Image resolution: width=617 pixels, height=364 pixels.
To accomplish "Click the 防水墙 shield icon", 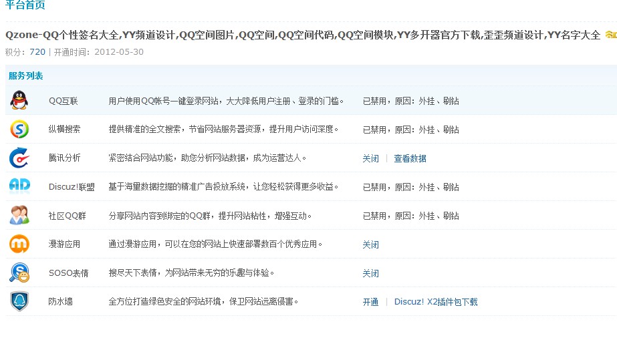I will tap(19, 301).
